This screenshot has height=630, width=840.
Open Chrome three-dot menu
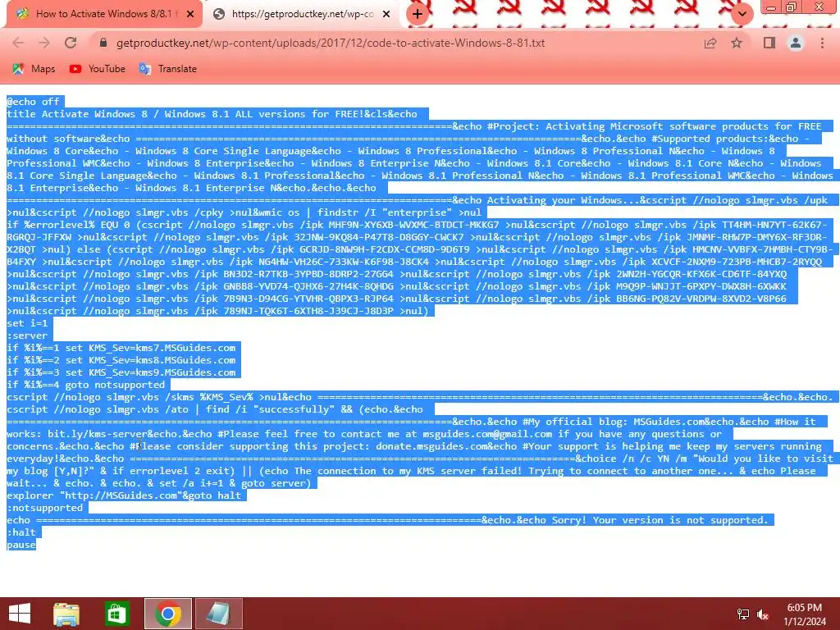click(x=822, y=43)
